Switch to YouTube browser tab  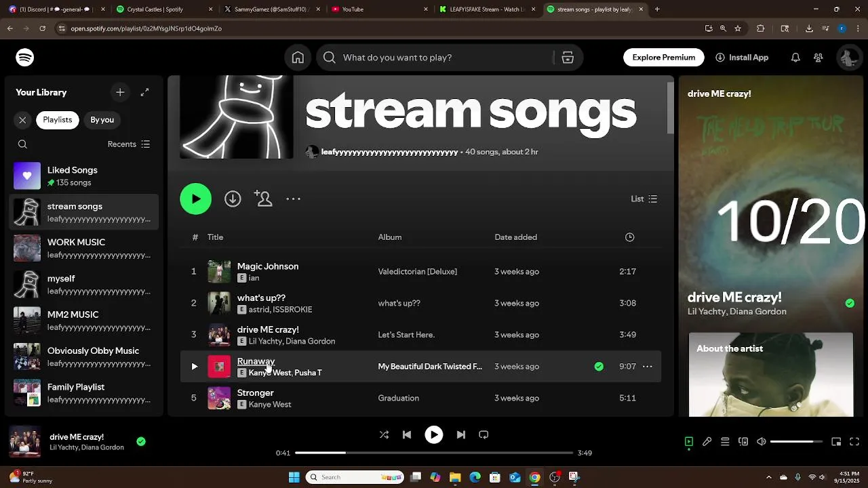[380, 9]
